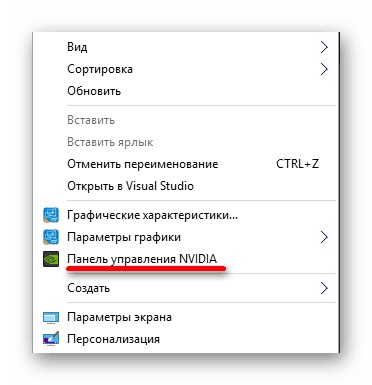Click the greyed-out Вставить item
Viewport: 372px width, 385px height.
pos(91,120)
